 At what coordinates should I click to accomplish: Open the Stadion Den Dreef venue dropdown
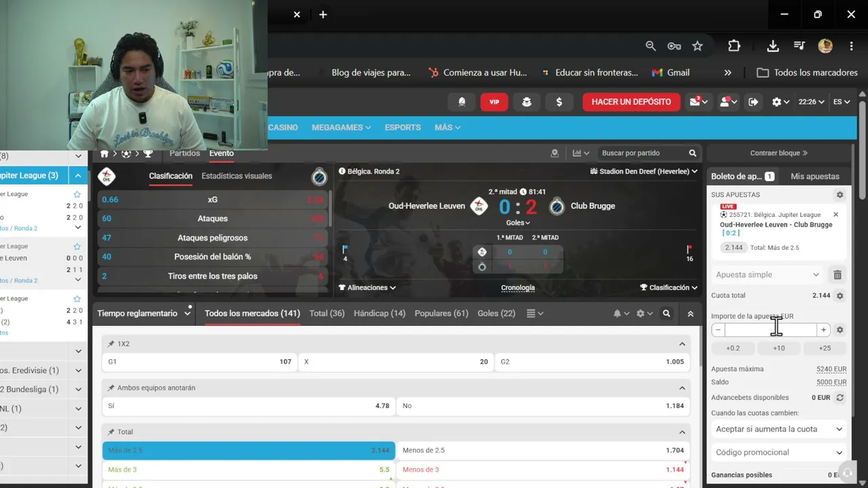pyautogui.click(x=644, y=171)
